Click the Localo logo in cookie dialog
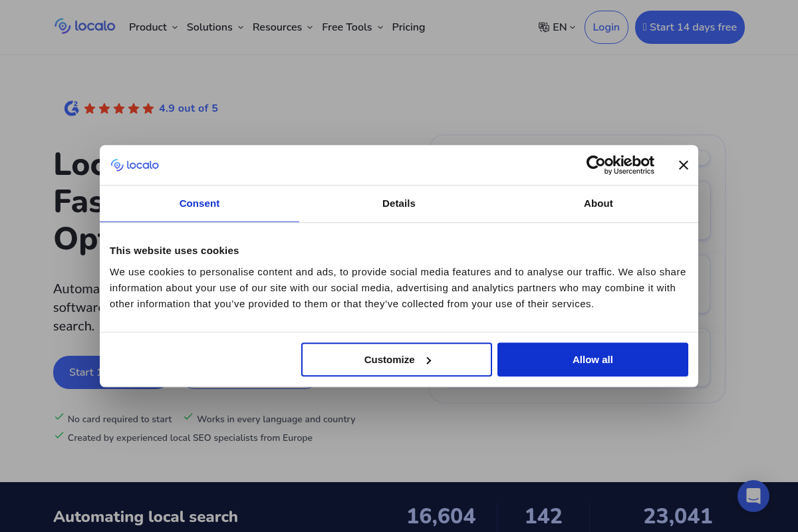The image size is (798, 532). pos(135,165)
